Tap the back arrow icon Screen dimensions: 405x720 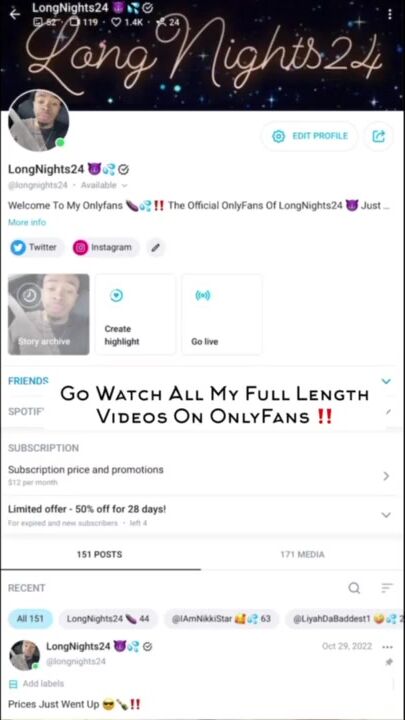pos(15,14)
